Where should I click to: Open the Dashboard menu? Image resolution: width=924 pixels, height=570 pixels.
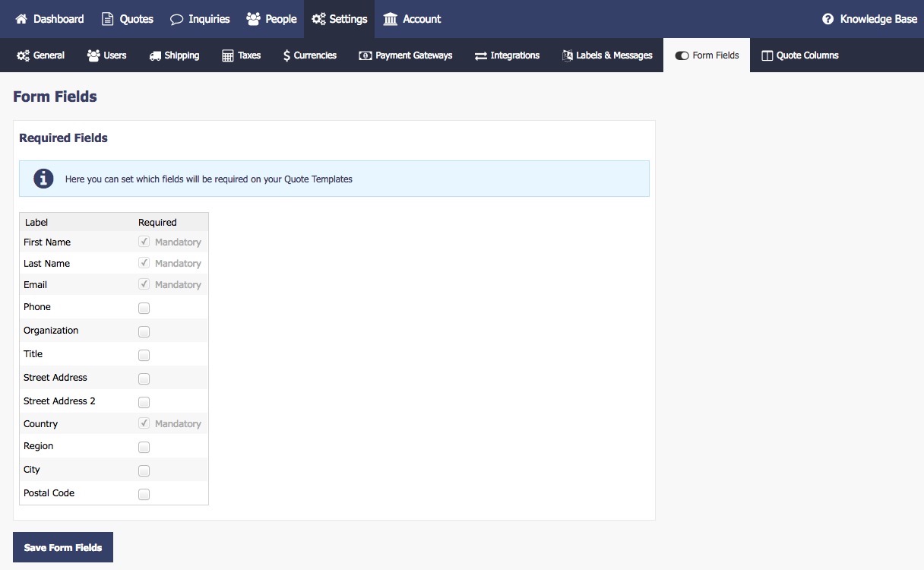[49, 19]
